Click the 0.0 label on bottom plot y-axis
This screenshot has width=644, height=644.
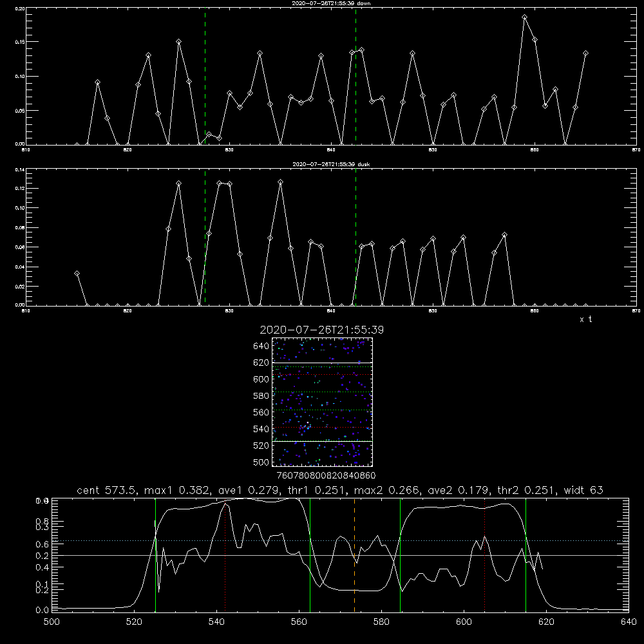[x=42, y=611]
